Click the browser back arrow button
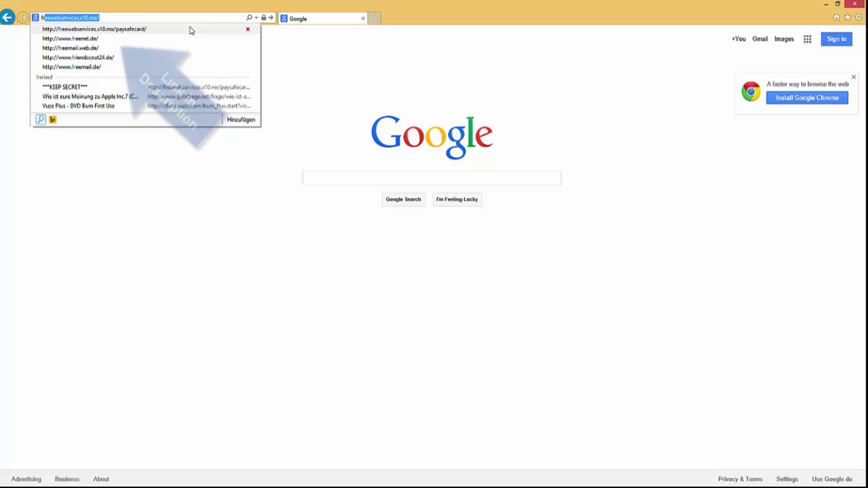The image size is (868, 488). pyautogui.click(x=8, y=18)
